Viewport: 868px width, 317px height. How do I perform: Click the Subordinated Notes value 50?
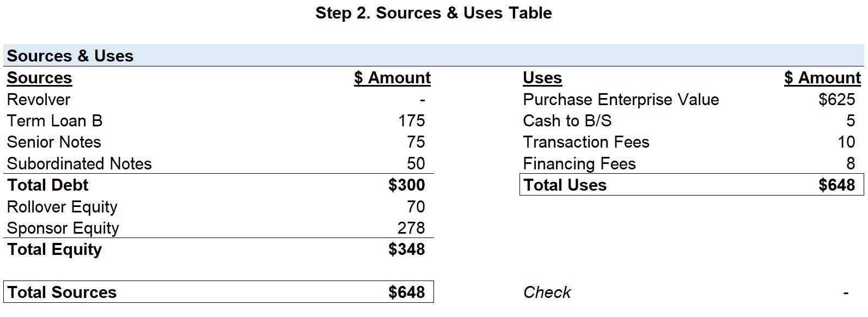tap(415, 163)
